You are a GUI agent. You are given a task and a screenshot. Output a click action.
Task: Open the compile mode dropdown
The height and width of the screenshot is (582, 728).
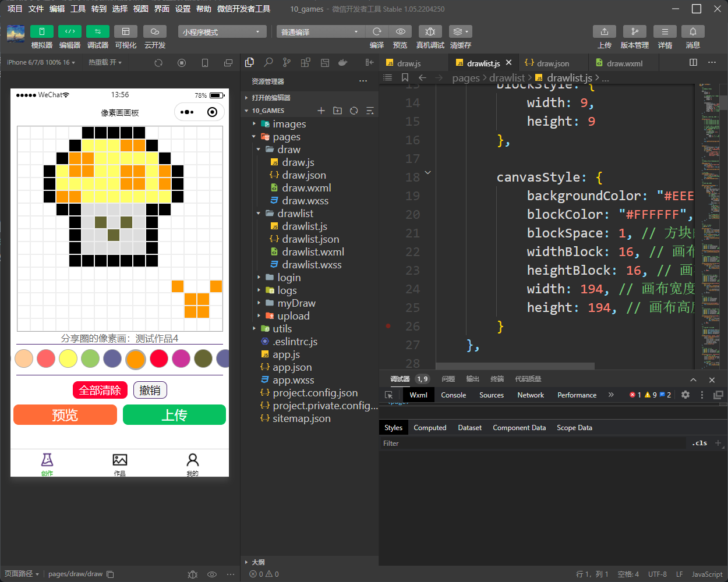[319, 32]
